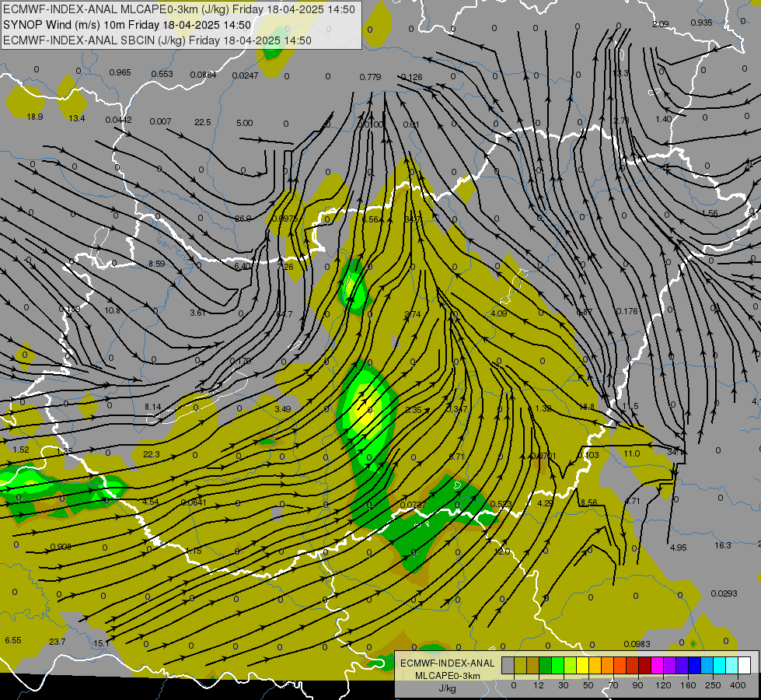Click the map value 4.54
The width and height of the screenshot is (761, 700).
pyautogui.click(x=151, y=502)
